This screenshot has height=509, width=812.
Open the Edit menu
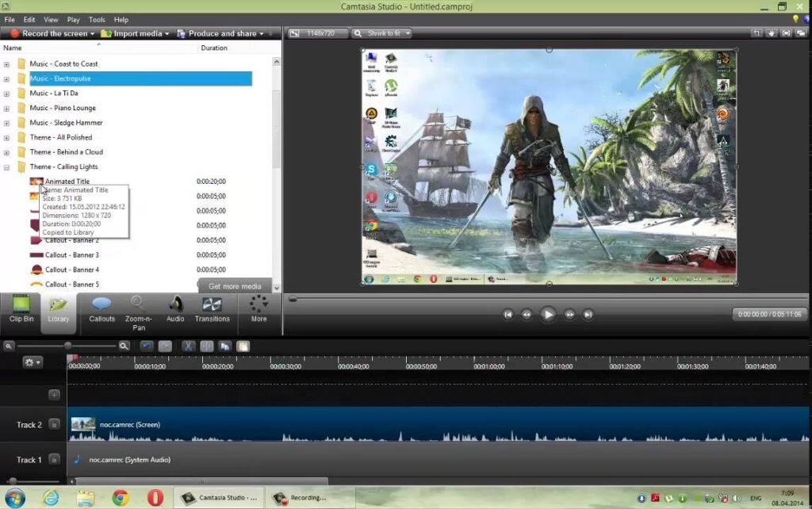(29, 20)
